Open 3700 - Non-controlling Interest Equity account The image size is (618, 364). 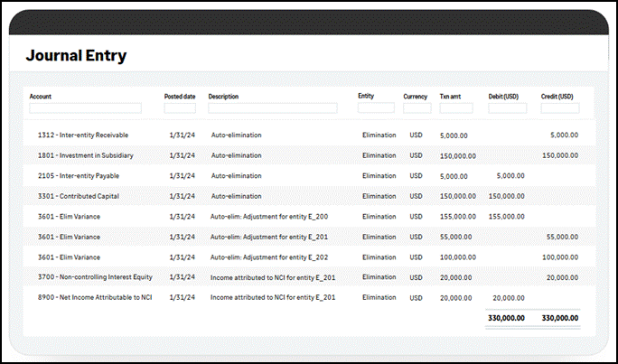pos(95,277)
